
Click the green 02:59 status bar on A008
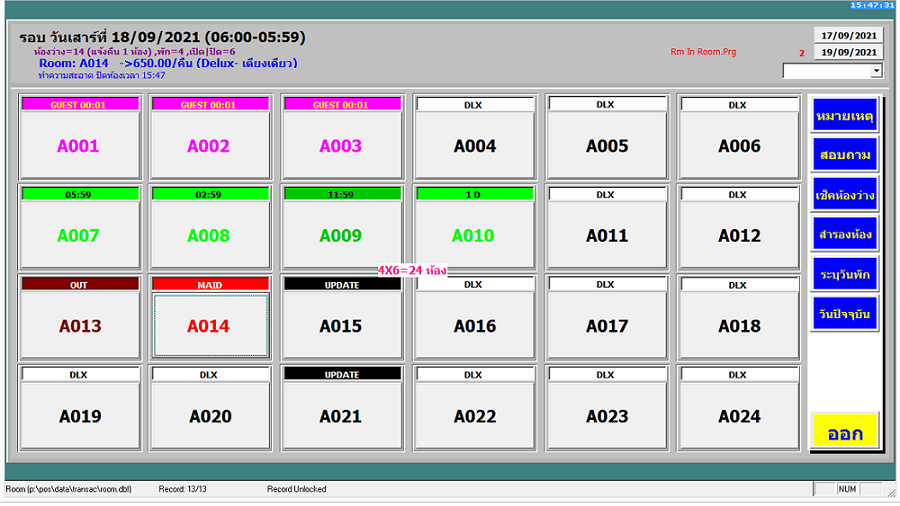[209, 194]
